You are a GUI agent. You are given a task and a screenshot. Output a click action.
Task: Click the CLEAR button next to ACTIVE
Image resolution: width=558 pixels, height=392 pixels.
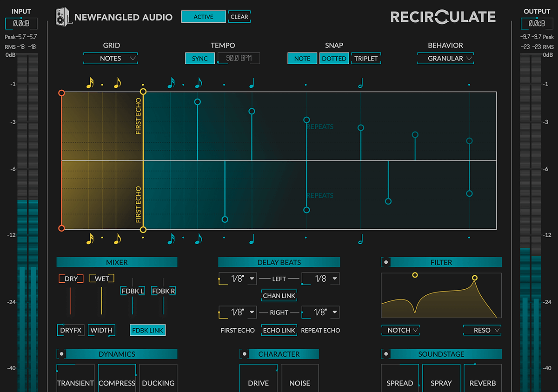239,16
